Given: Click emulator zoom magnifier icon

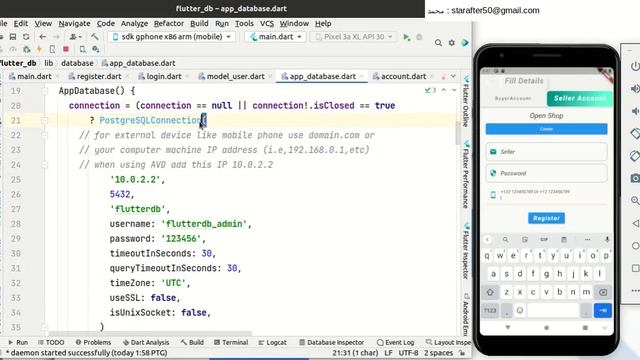Looking at the screenshot, I should pos(635,200).
